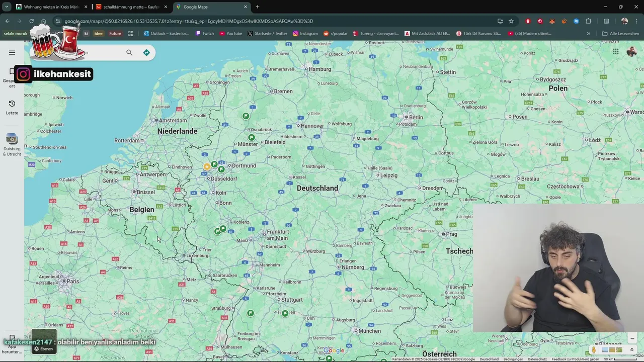Open the side panel toolbar icon
Viewport: 644px width, 362px height.
tap(606, 21)
